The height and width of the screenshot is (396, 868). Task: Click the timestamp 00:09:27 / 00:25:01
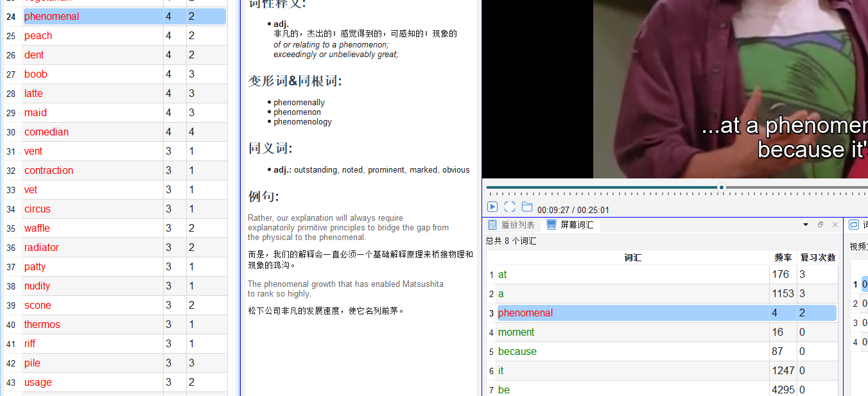tap(573, 210)
